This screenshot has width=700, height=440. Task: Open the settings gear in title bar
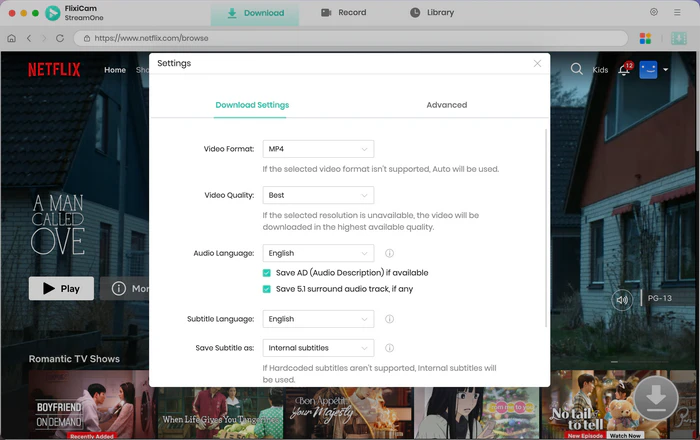(654, 13)
